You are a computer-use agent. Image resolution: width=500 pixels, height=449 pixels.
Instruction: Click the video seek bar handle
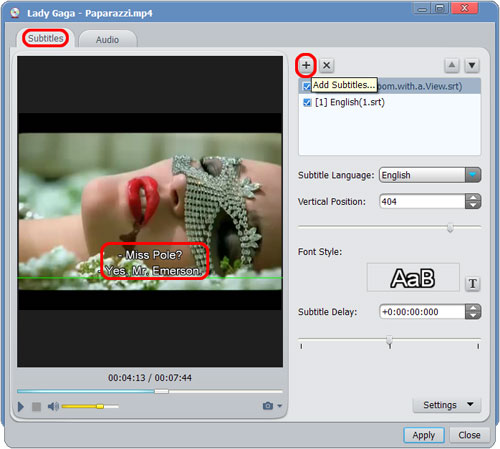point(162,391)
